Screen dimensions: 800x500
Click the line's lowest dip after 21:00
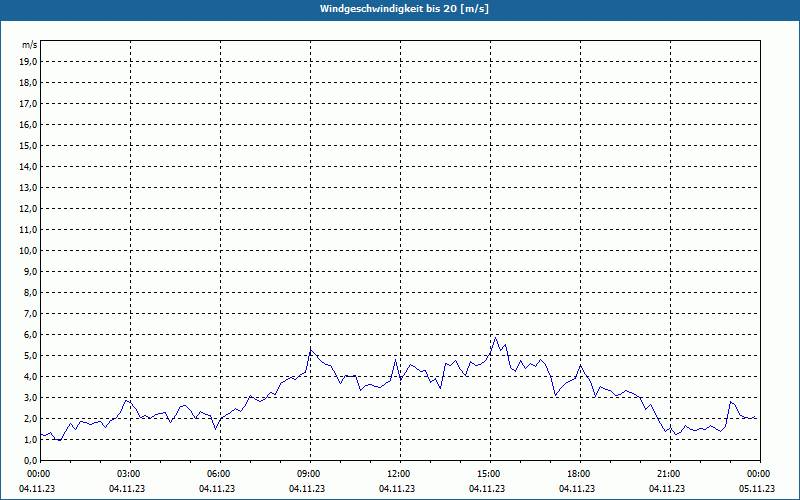click(676, 435)
